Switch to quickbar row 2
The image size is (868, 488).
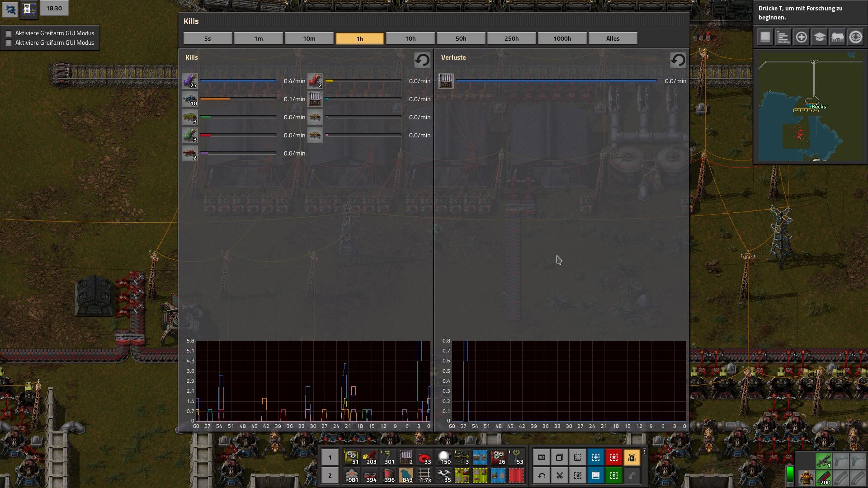click(x=330, y=475)
